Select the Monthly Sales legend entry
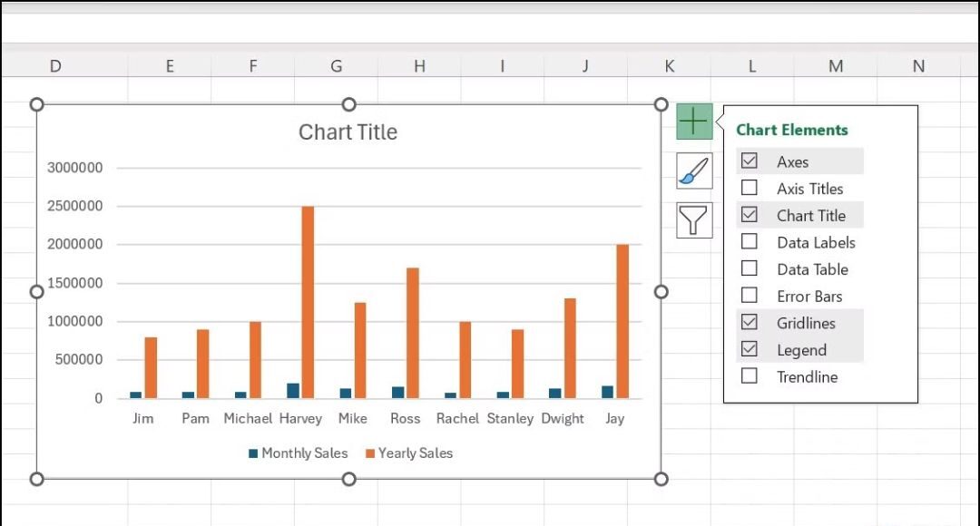 tap(304, 453)
